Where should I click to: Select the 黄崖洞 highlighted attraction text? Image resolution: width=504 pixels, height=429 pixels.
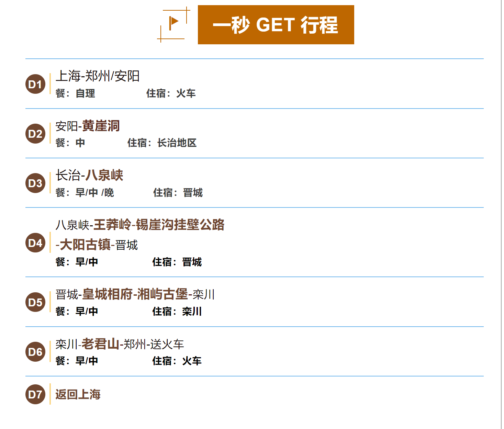click(101, 126)
